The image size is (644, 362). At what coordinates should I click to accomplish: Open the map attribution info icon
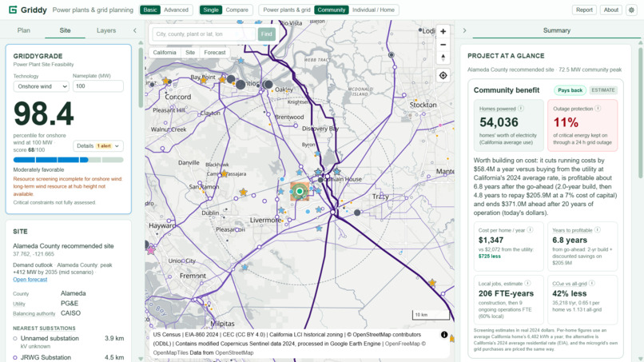pos(444,335)
